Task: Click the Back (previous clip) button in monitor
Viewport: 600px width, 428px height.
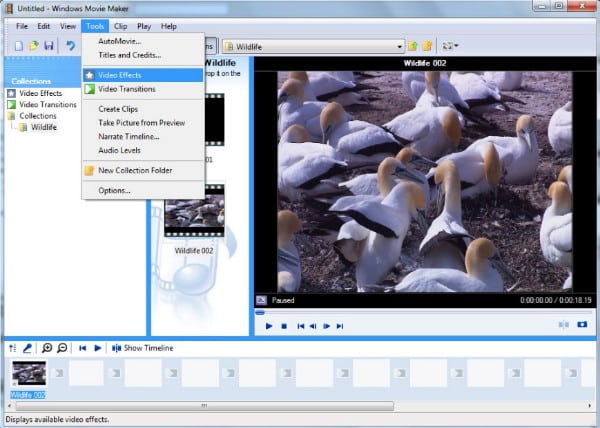Action: (x=301, y=326)
